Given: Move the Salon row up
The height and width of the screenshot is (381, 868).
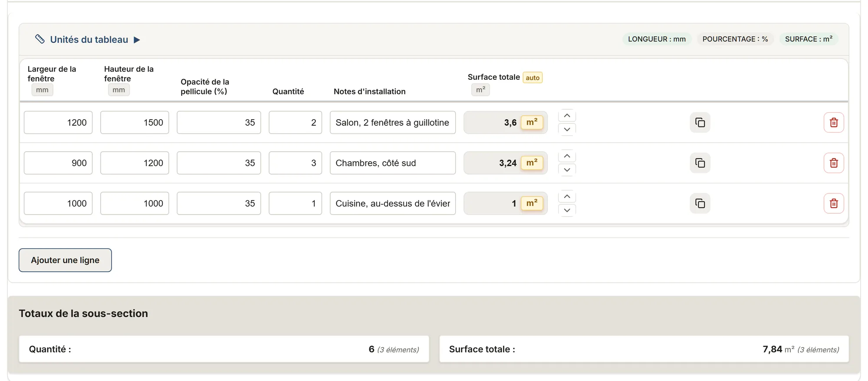Looking at the screenshot, I should pyautogui.click(x=567, y=116).
